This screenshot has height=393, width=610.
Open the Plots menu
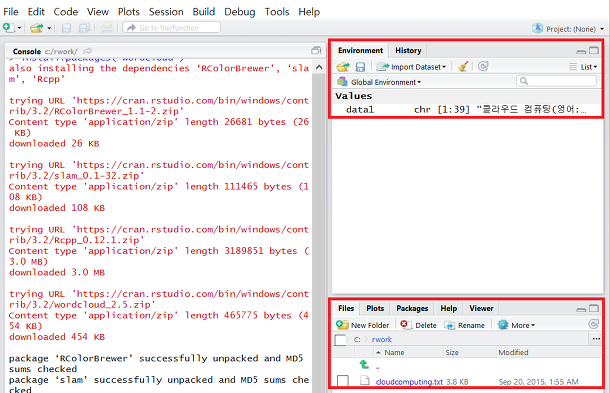(129, 12)
